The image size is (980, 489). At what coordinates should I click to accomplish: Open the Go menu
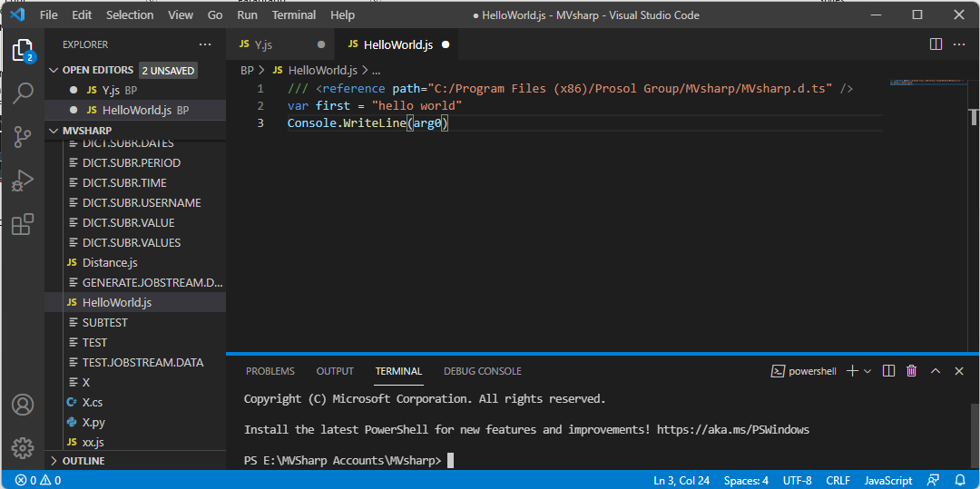point(215,15)
